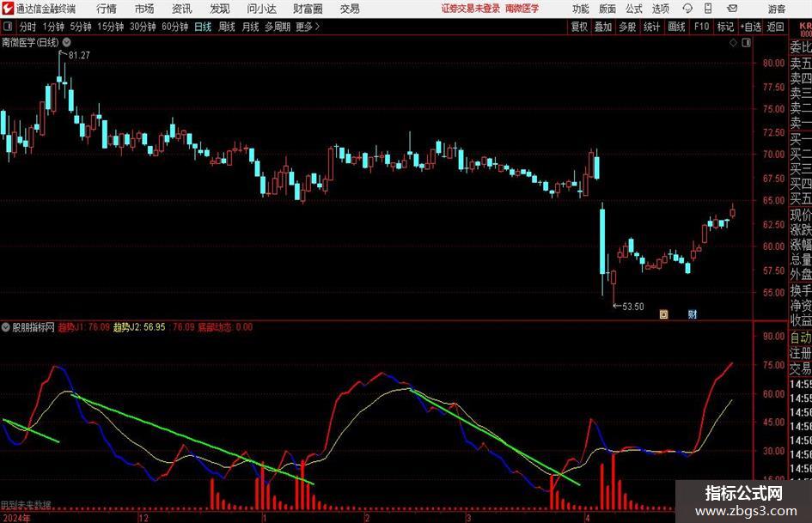Open the 问小达 menu

pos(261,9)
